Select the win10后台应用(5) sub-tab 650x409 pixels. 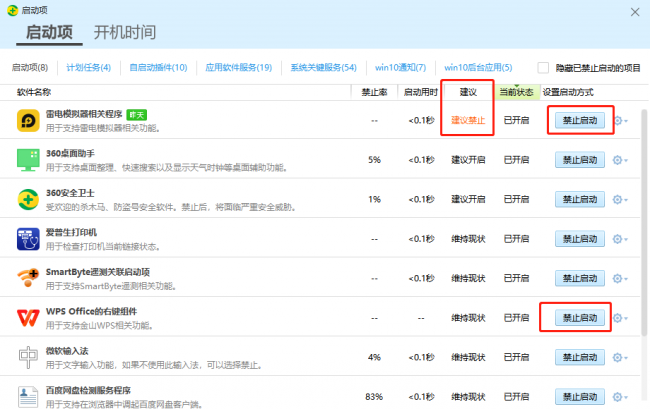(478, 68)
